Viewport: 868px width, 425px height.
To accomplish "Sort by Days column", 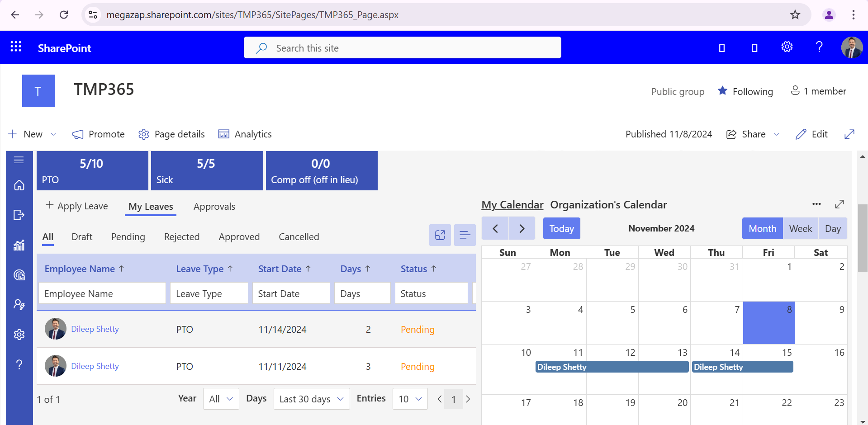I will tap(356, 269).
